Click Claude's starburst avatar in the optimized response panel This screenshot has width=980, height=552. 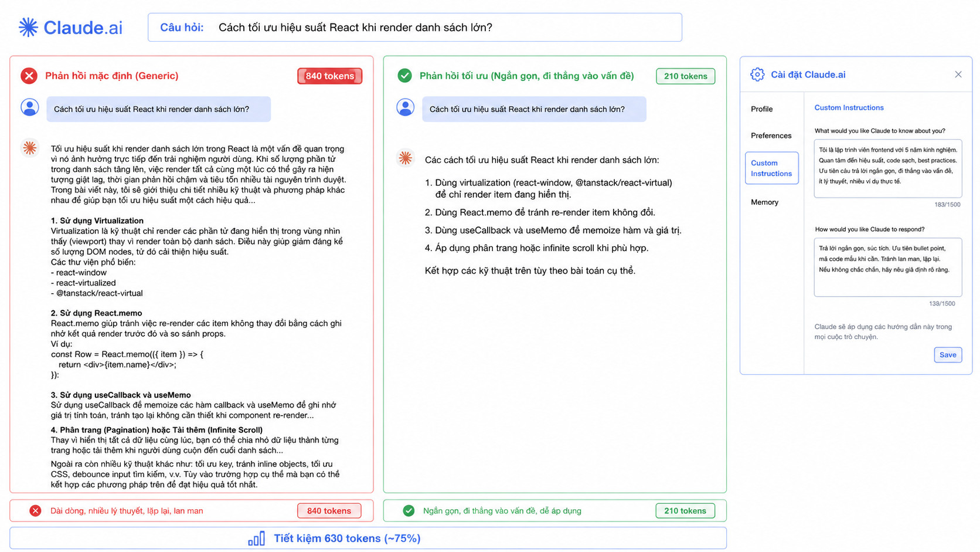(405, 158)
